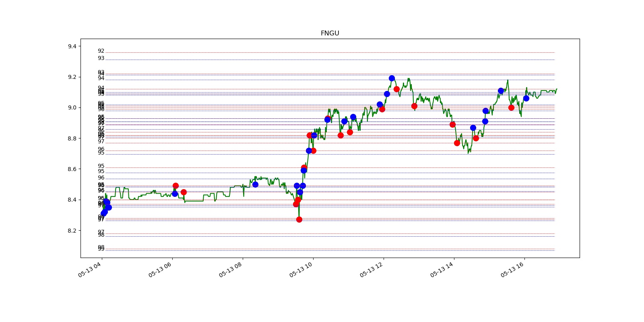The image size is (644, 322).
Task: Click the level label 93 near 9.3
Action: [x=101, y=58]
